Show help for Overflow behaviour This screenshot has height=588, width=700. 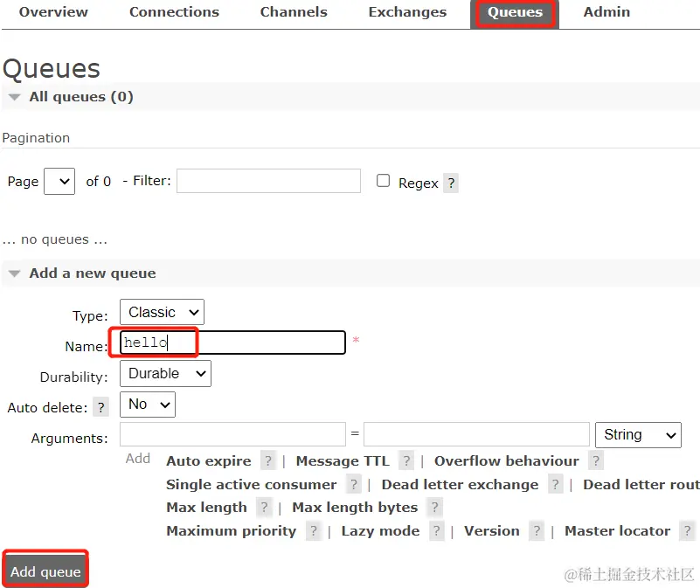[x=595, y=460]
